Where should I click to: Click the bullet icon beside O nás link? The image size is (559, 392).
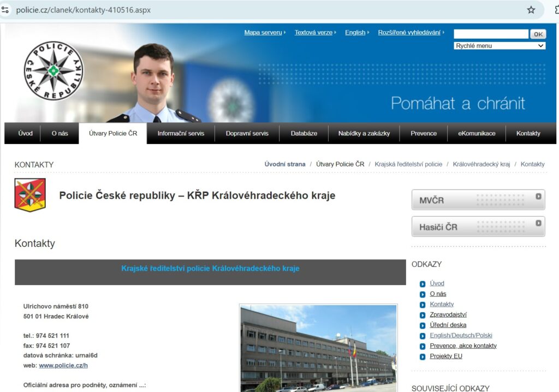(x=423, y=294)
